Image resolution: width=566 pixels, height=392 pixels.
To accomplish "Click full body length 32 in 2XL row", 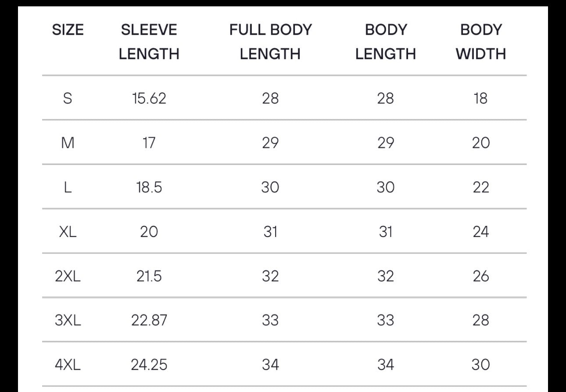I will pos(270,276).
